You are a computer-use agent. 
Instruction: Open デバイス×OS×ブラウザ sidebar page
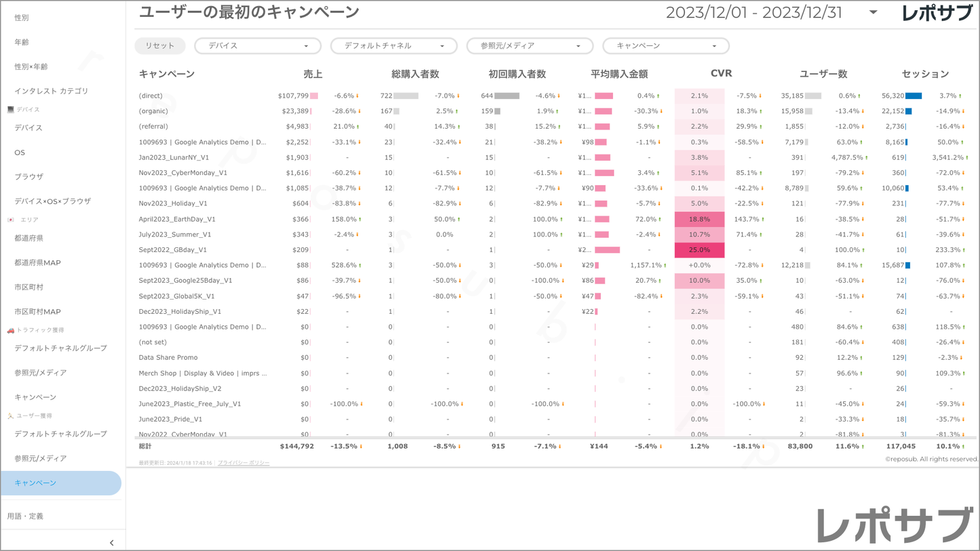click(x=53, y=201)
